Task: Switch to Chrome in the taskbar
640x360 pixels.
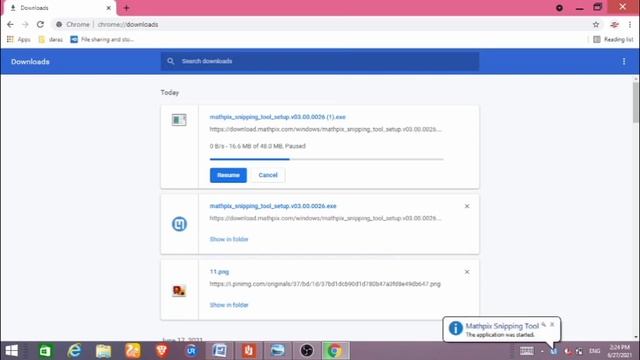Action: pos(335,351)
